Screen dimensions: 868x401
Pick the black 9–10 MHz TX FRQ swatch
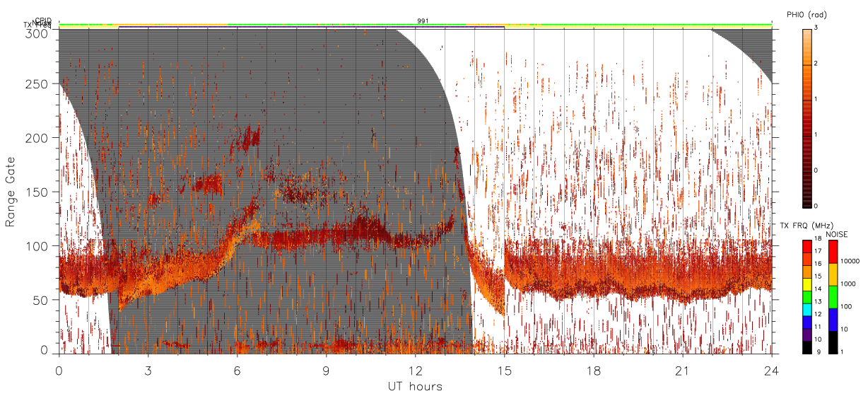point(808,347)
